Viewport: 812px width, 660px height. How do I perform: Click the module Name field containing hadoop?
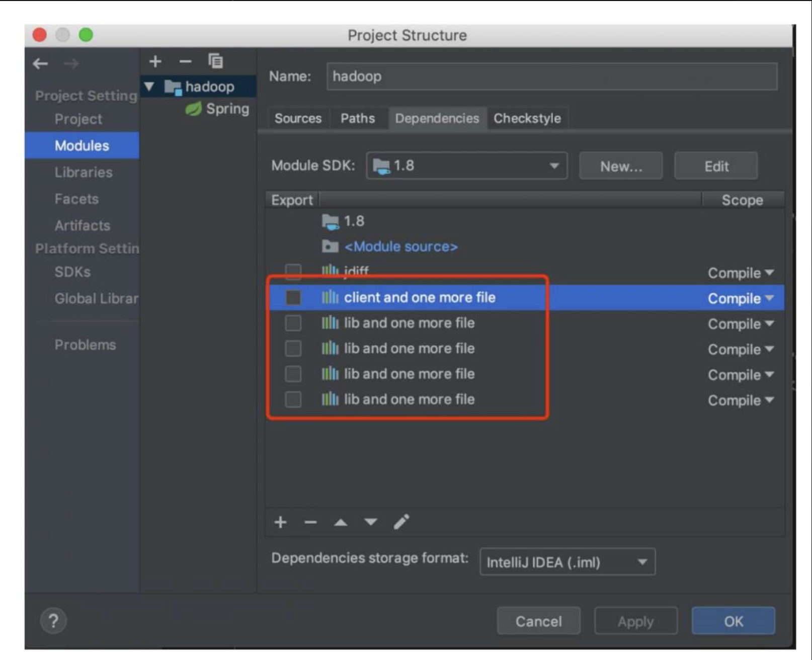(552, 76)
